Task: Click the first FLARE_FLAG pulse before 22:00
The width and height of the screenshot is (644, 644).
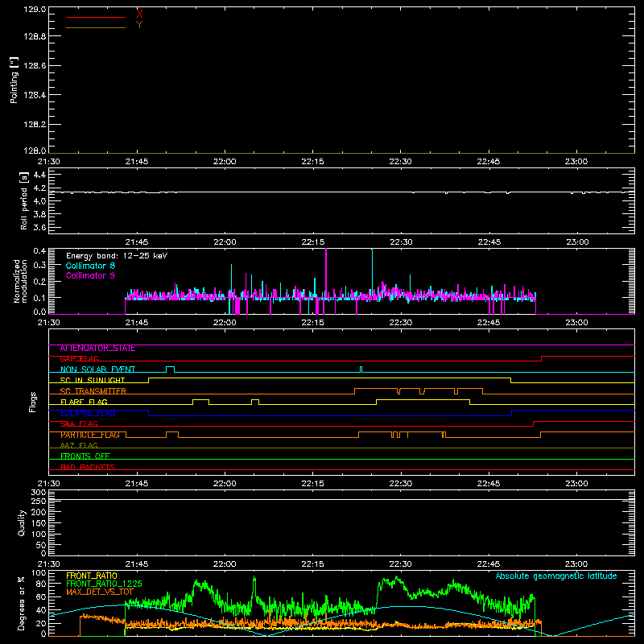Action: click(200, 401)
